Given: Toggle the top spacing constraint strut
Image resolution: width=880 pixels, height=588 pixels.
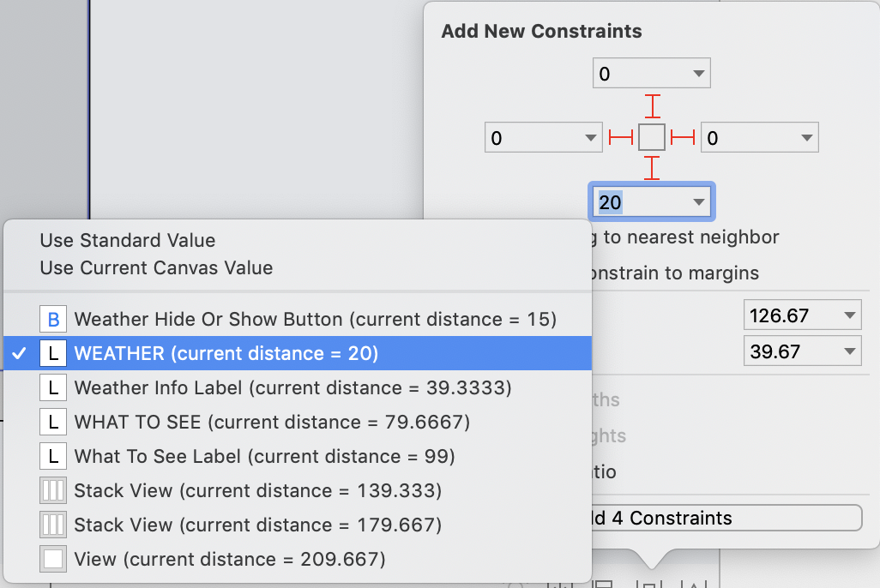Looking at the screenshot, I should point(653,106).
